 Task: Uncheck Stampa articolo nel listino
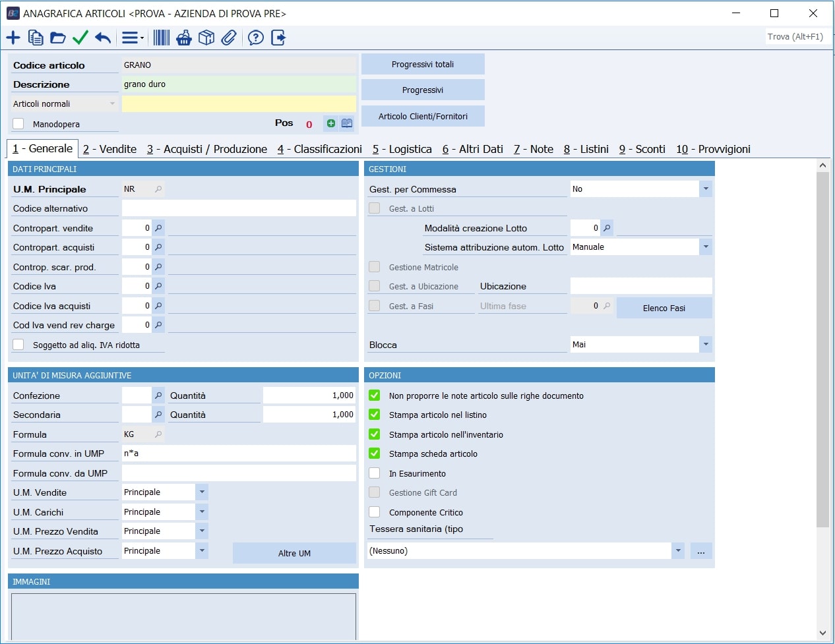375,415
